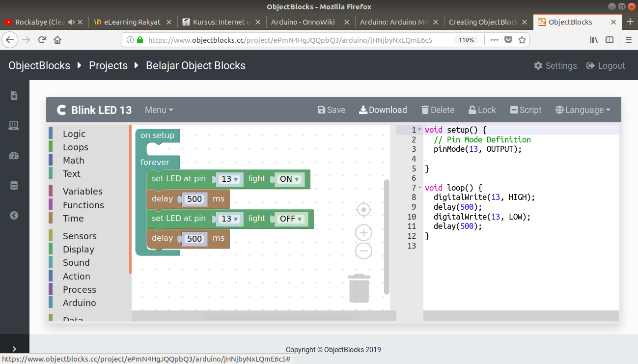Click the first delay 500 value field
The width and height of the screenshot is (638, 364).
[x=194, y=199]
